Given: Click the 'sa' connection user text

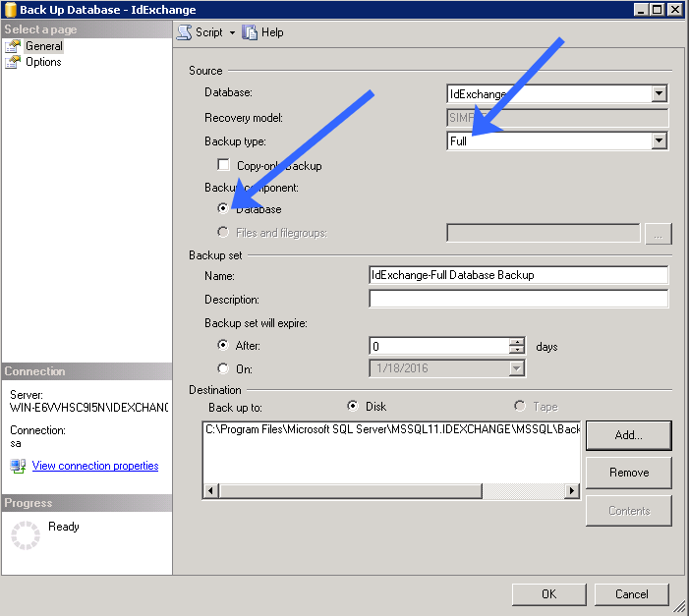Looking at the screenshot, I should click(x=16, y=443).
